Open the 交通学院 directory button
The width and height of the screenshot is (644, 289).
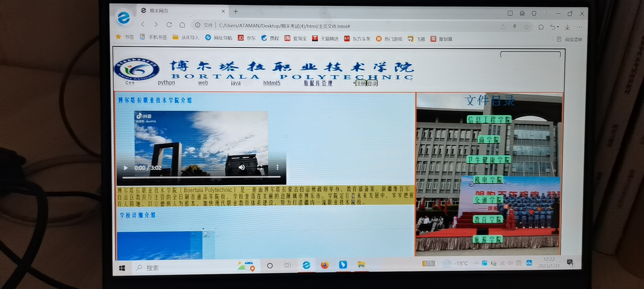point(488,200)
